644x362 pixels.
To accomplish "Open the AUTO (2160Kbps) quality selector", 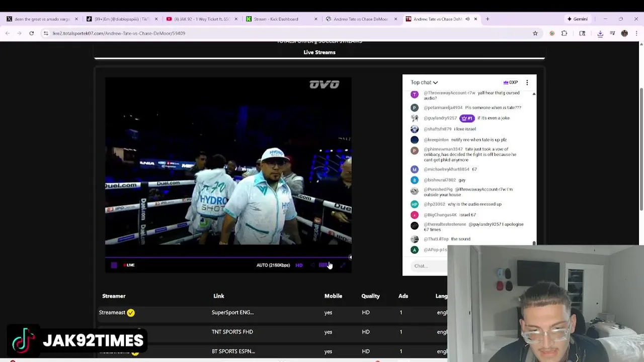I will 273,265.
